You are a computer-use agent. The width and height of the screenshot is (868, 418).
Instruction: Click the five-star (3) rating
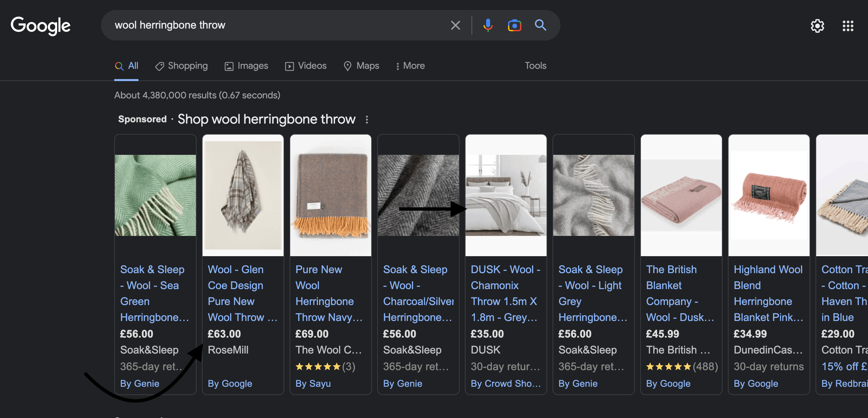pyautogui.click(x=325, y=366)
